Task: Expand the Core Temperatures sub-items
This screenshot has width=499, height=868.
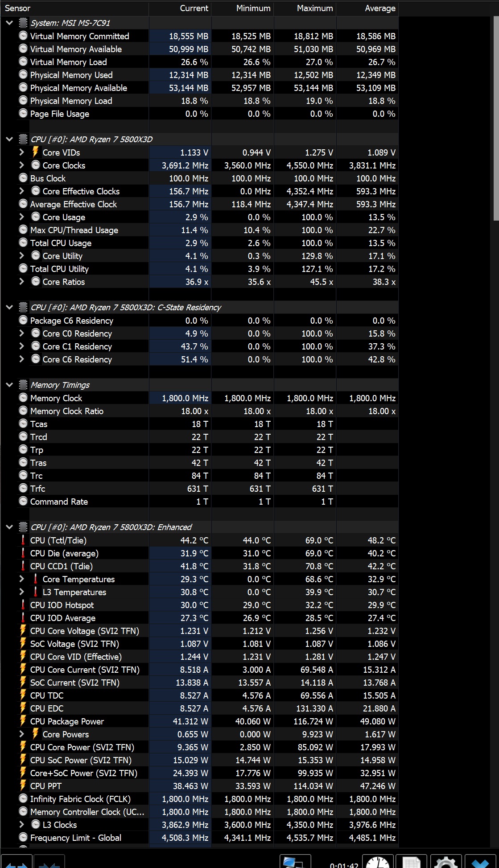Action: click(x=22, y=579)
